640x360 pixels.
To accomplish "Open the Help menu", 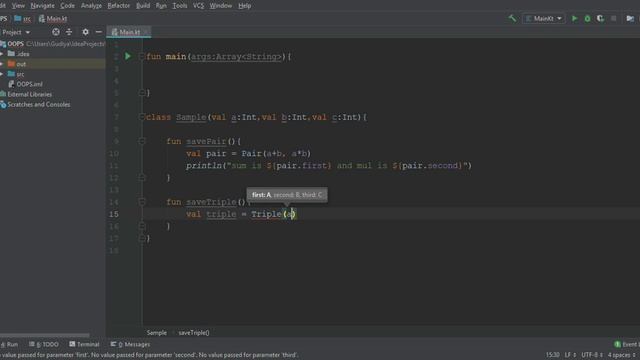I will (244, 6).
